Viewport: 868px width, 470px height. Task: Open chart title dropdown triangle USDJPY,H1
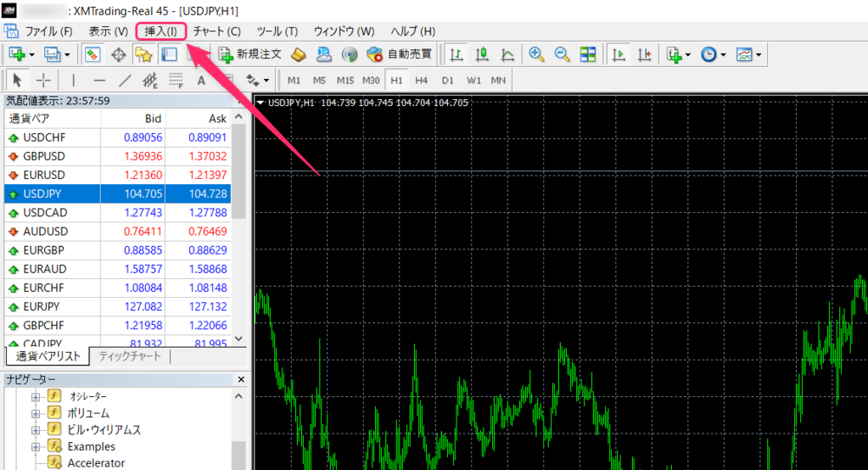click(x=260, y=103)
